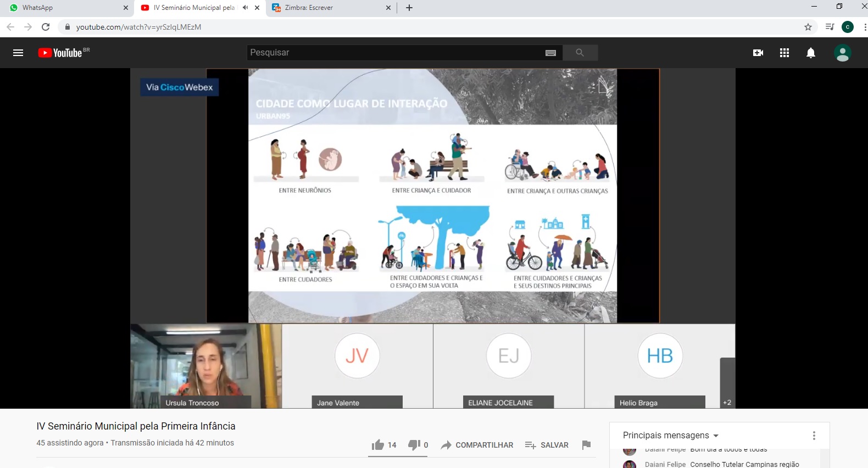Close the IV Seminário YouTube tab

pyautogui.click(x=257, y=8)
